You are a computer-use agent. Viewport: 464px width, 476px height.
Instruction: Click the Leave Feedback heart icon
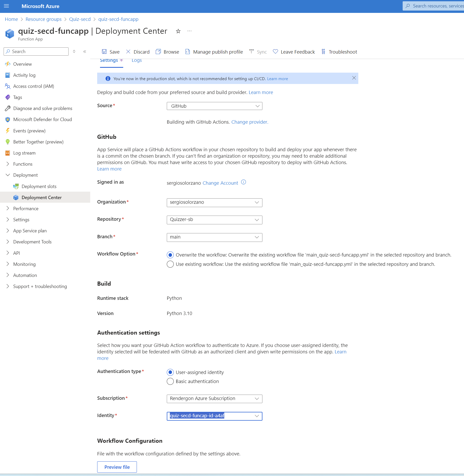coord(275,52)
